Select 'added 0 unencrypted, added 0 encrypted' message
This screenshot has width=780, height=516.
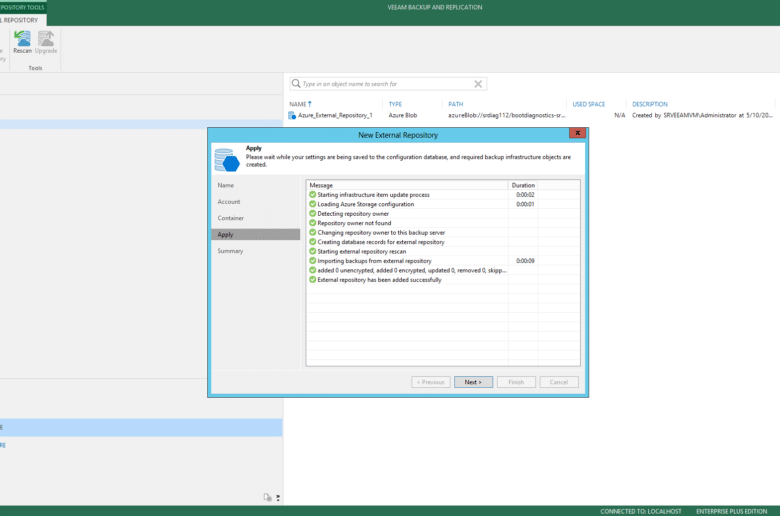click(412, 270)
